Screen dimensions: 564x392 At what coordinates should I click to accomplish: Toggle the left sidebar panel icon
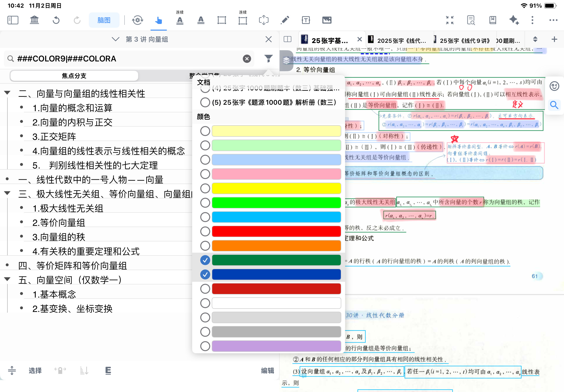pos(13,20)
